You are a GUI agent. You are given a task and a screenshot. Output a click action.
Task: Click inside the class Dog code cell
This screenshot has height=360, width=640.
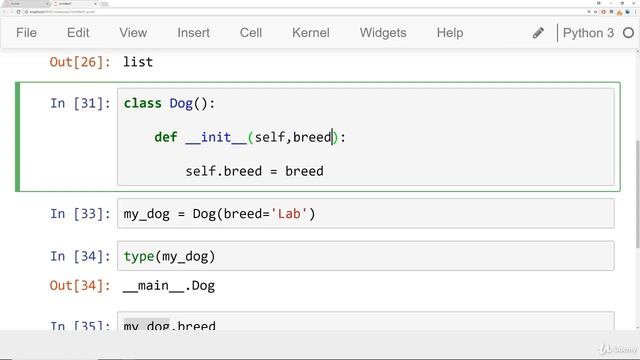tap(366, 137)
